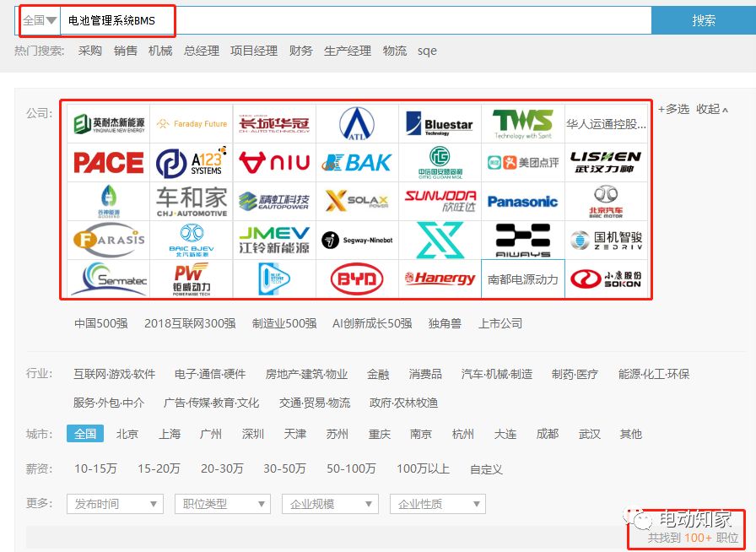Select the SUNWODA 欣旺达 logo
The image size is (756, 552).
coord(440,201)
